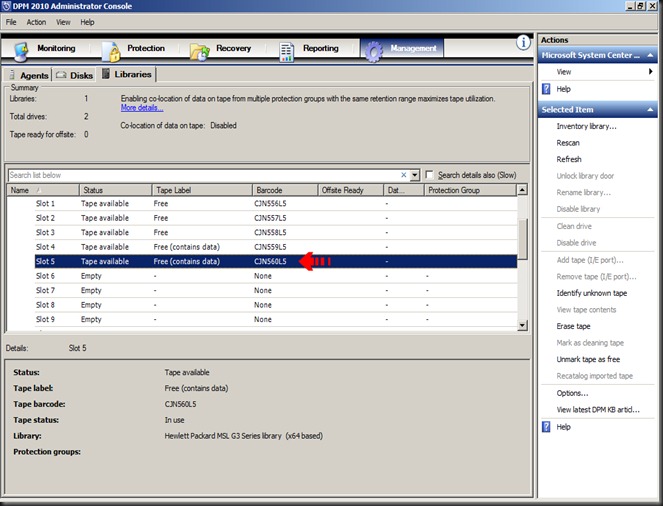Open the Recovery folder icon
Viewport: 663px width, 506px height.
click(200, 52)
